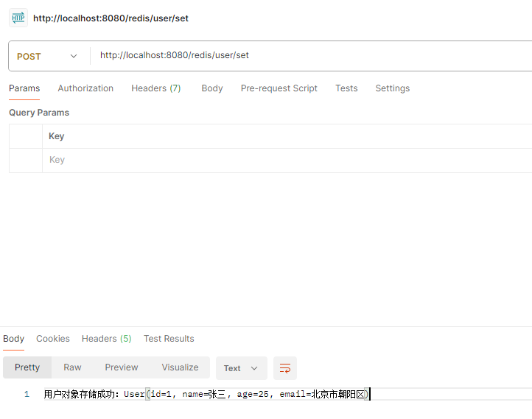Open the Pre-request Script tab
Screen dimensions: 532x419
[279, 88]
